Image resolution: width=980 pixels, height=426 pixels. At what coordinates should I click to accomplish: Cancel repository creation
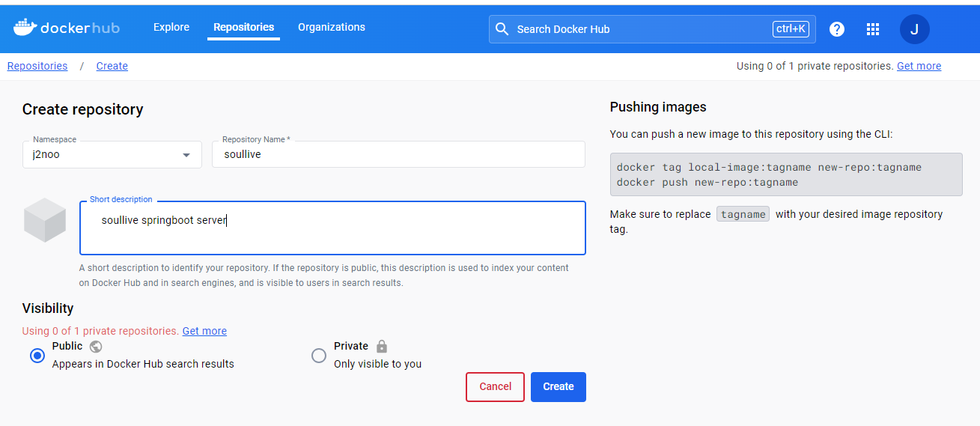[495, 387]
